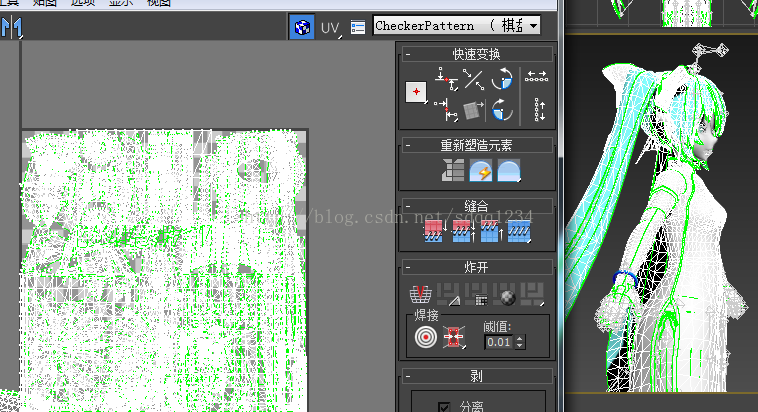Open the 视图 menu
Image resolution: width=758 pixels, height=412 pixels.
[x=159, y=3]
